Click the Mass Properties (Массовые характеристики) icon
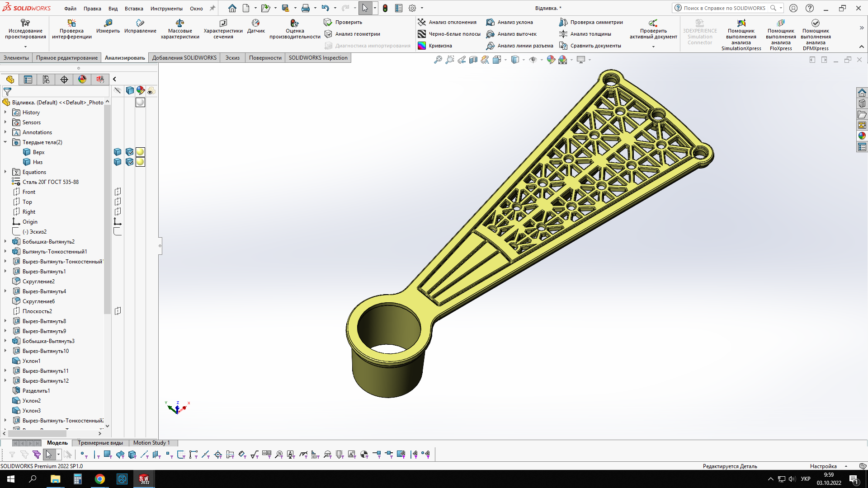Screen dimensions: 868x488 180,29
